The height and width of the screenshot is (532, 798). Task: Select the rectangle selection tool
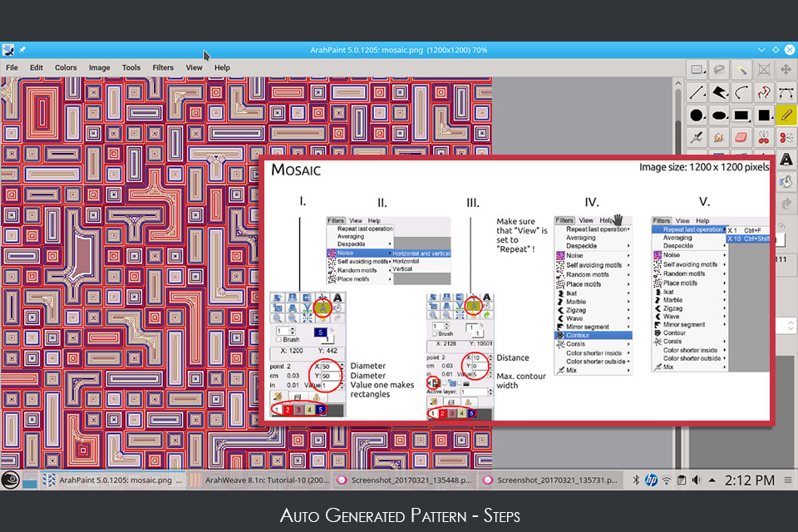tap(697, 69)
